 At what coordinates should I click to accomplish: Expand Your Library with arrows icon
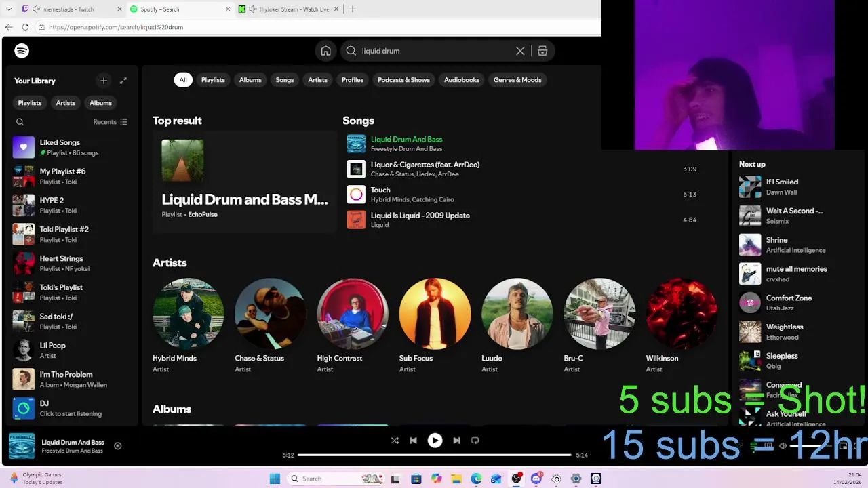pyautogui.click(x=123, y=81)
